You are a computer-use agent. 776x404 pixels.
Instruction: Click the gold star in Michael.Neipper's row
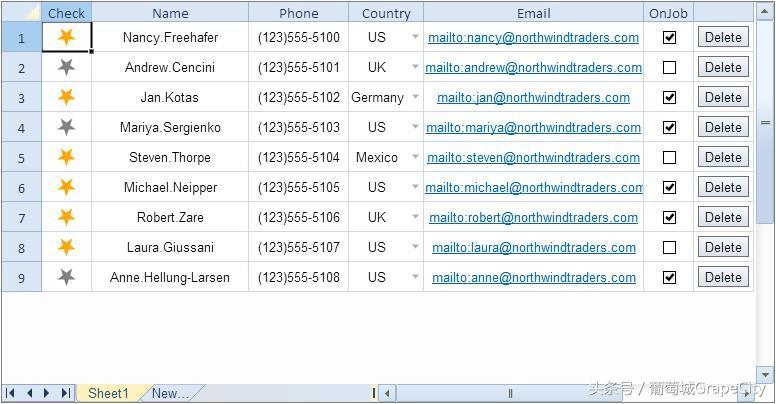pos(66,187)
